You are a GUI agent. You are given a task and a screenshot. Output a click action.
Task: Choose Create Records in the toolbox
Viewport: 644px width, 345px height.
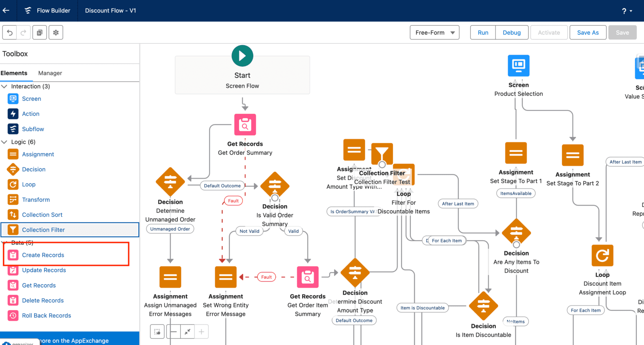43,255
